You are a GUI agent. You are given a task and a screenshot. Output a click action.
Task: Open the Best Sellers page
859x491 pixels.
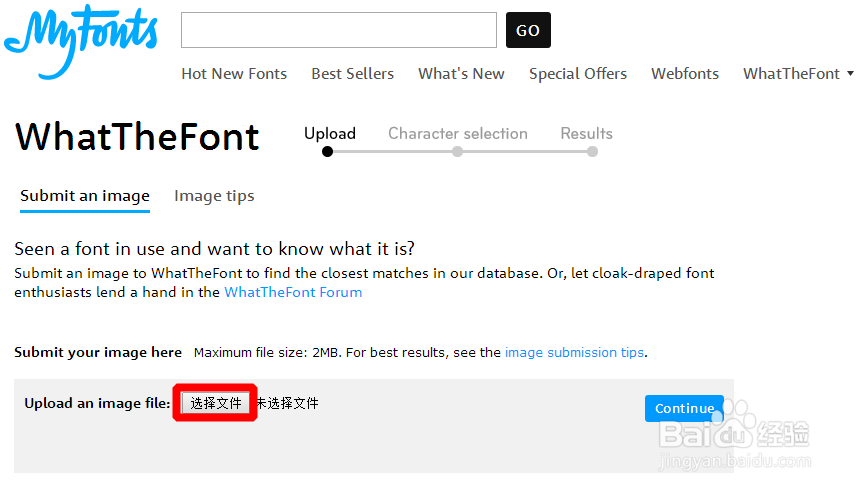(353, 73)
